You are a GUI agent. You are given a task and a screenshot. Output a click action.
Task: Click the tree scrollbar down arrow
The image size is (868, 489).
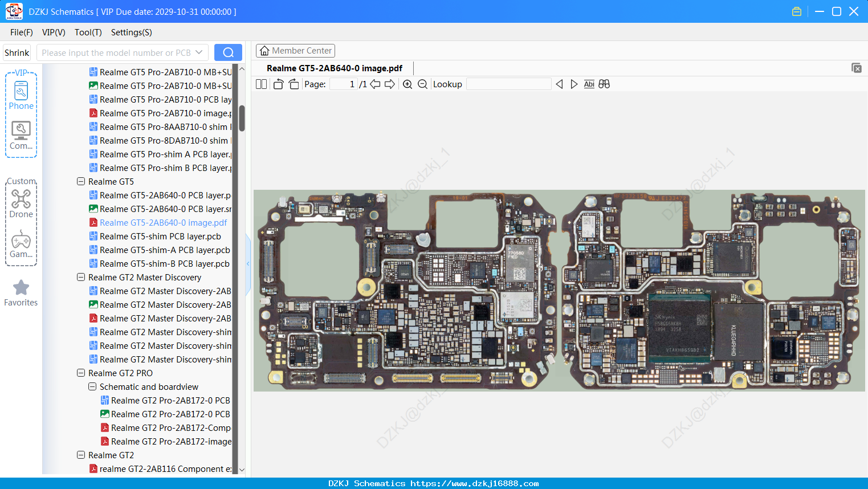(242, 470)
